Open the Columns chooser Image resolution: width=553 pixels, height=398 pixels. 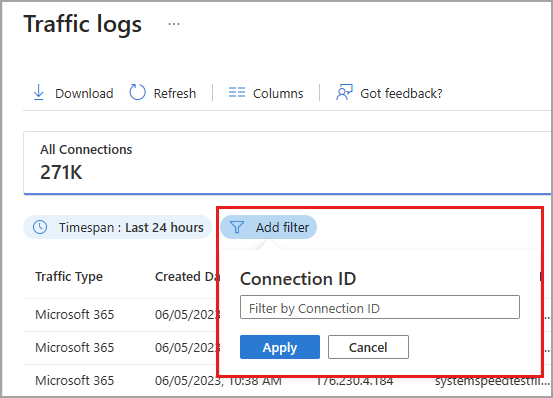[x=266, y=93]
